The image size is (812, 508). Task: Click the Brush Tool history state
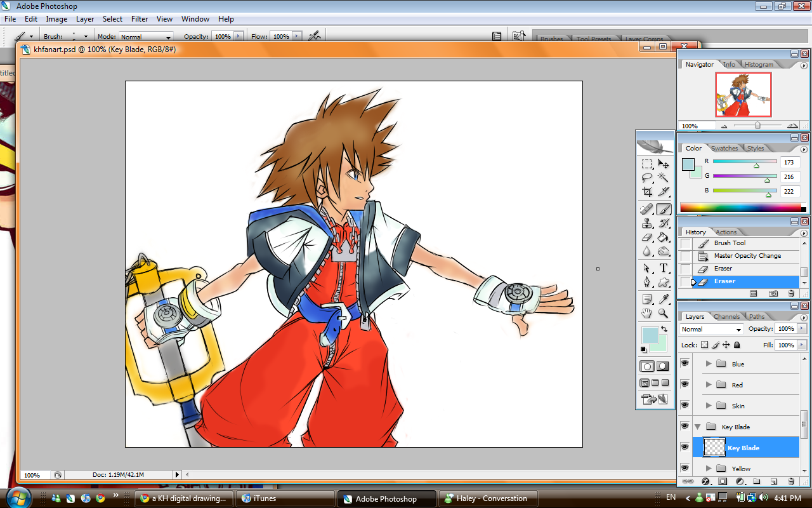pos(730,243)
